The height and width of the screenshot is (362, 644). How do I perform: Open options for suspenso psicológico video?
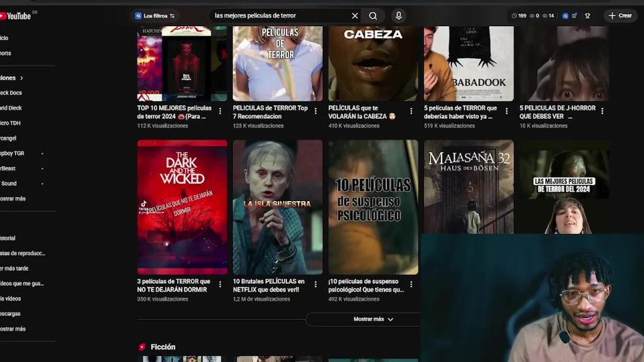(411, 285)
